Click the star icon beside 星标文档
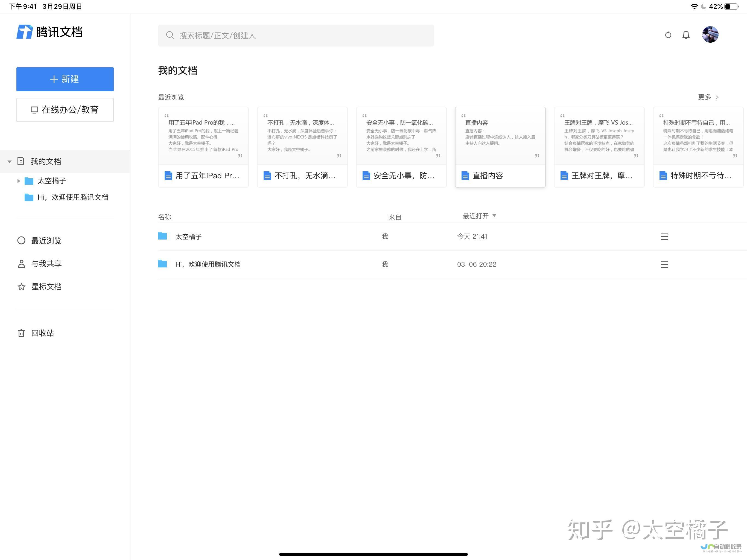 pyautogui.click(x=21, y=287)
